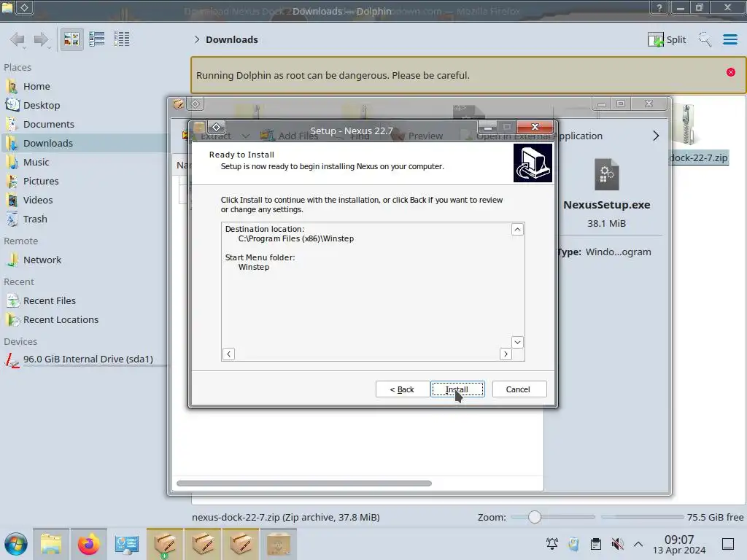747x560 pixels.
Task: Expand more toolbar items in archive window
Action: [656, 136]
